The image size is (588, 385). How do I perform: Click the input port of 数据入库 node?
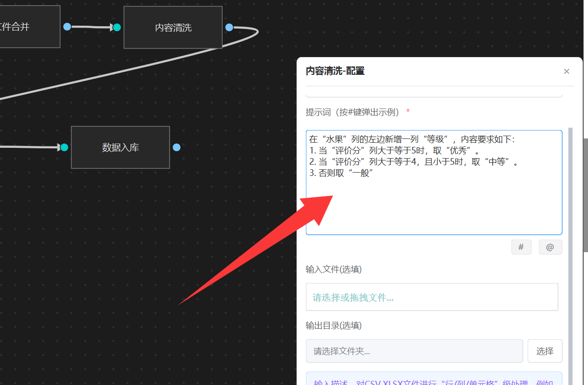tap(65, 147)
